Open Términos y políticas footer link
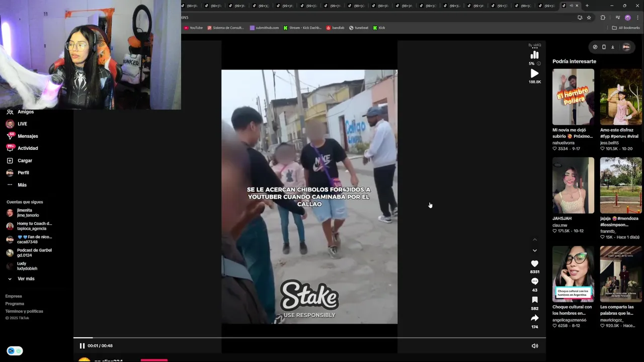 [24, 311]
